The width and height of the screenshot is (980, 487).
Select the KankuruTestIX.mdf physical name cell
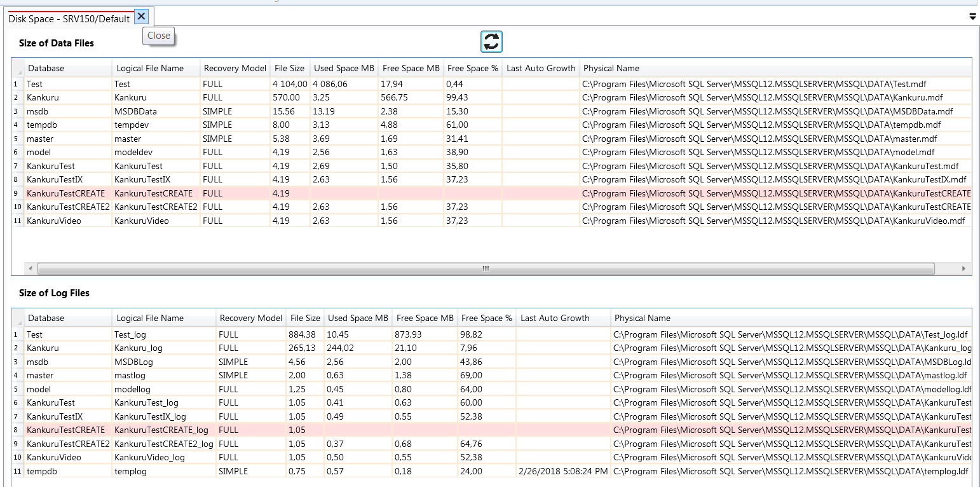pyautogui.click(x=775, y=179)
